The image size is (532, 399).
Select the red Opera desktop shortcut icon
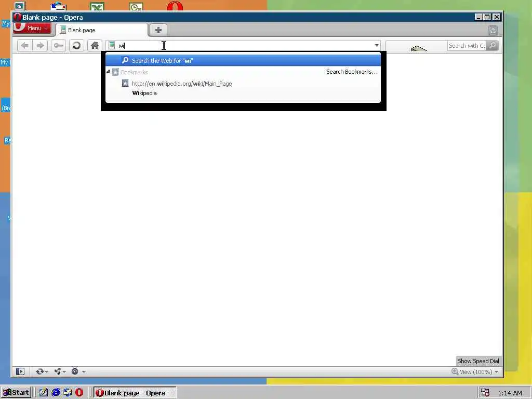(x=175, y=6)
